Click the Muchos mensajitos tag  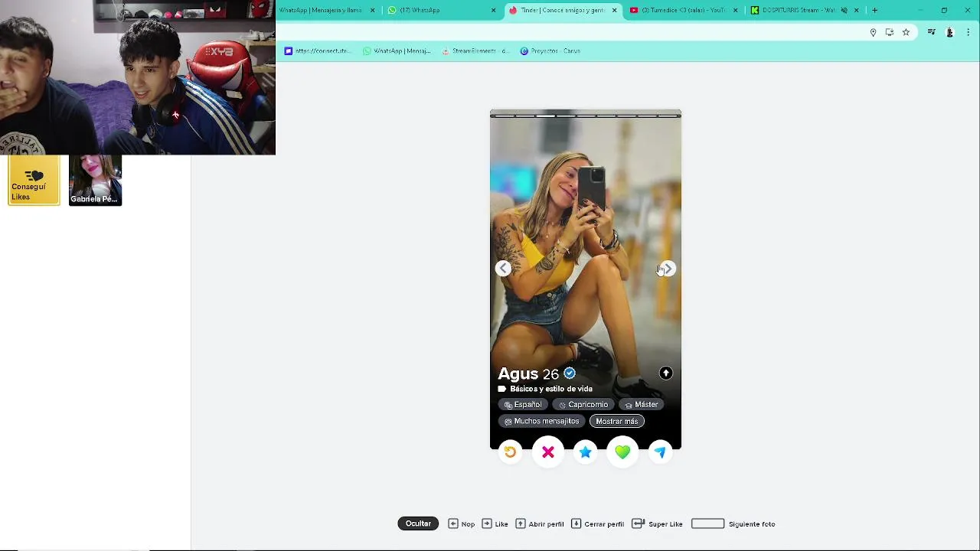(x=542, y=421)
